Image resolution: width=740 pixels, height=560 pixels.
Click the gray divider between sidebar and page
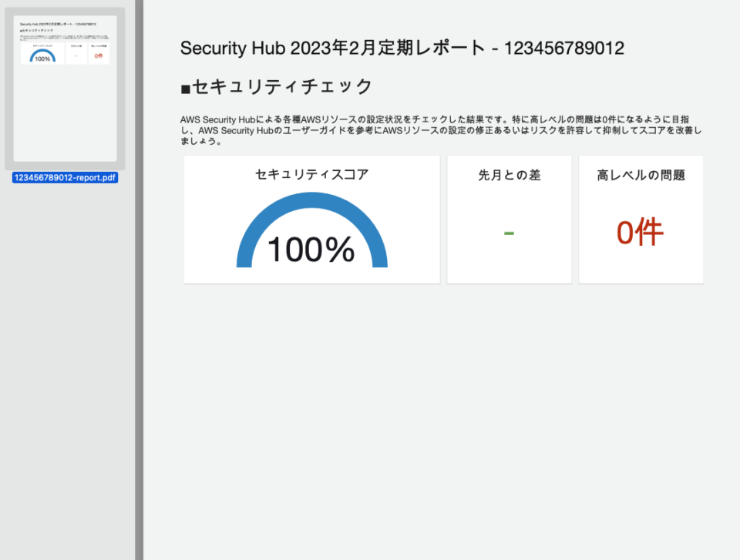point(140,280)
